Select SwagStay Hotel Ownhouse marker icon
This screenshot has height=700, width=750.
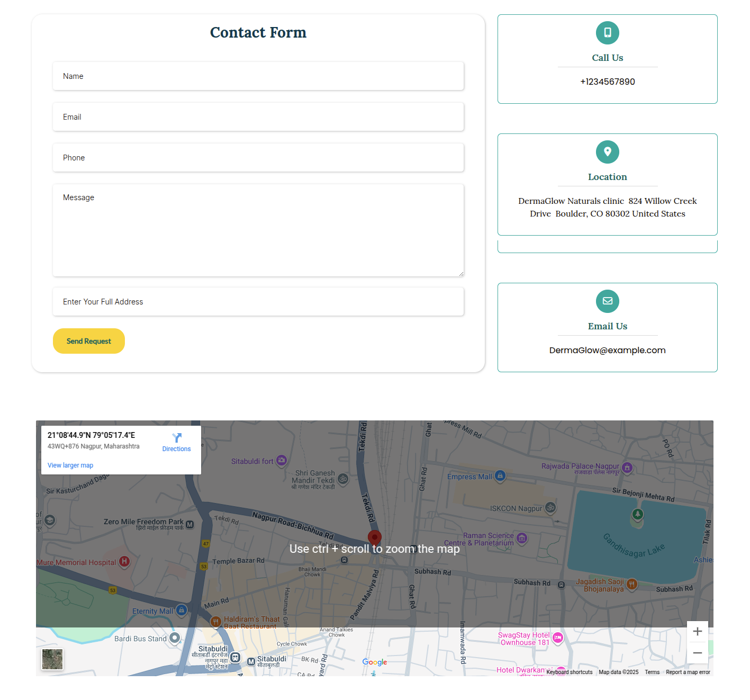[x=558, y=638]
